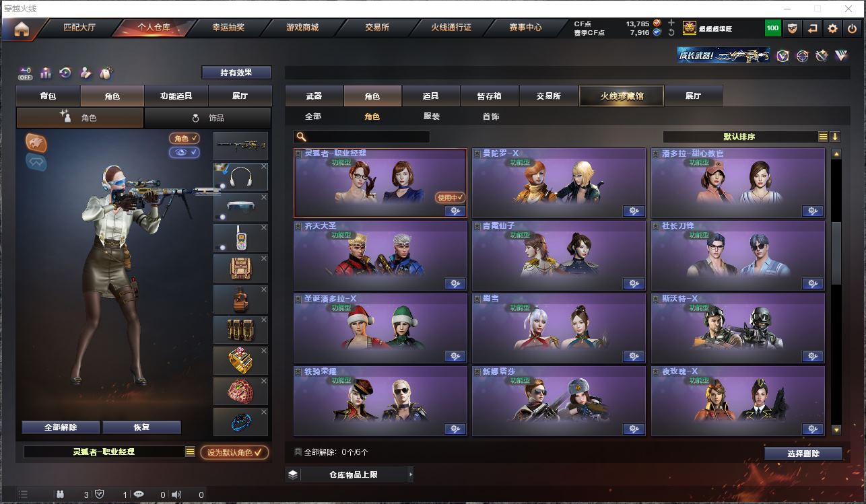Open the 火线珍藏馆 tab

tap(622, 96)
